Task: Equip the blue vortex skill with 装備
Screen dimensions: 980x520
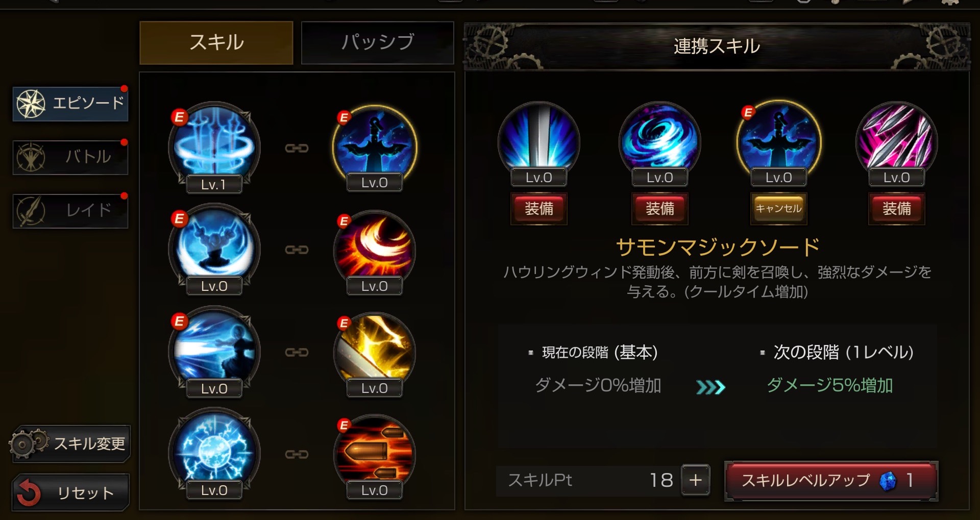Action: 660,209
